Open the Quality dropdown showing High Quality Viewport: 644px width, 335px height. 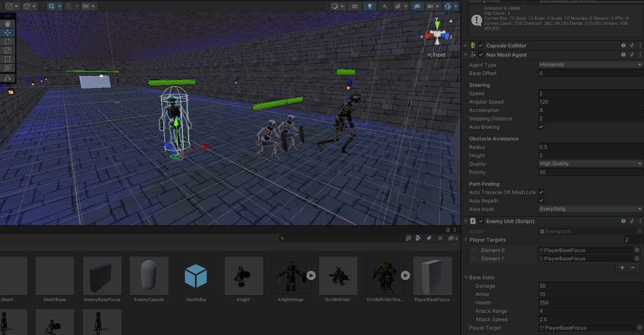coord(590,164)
